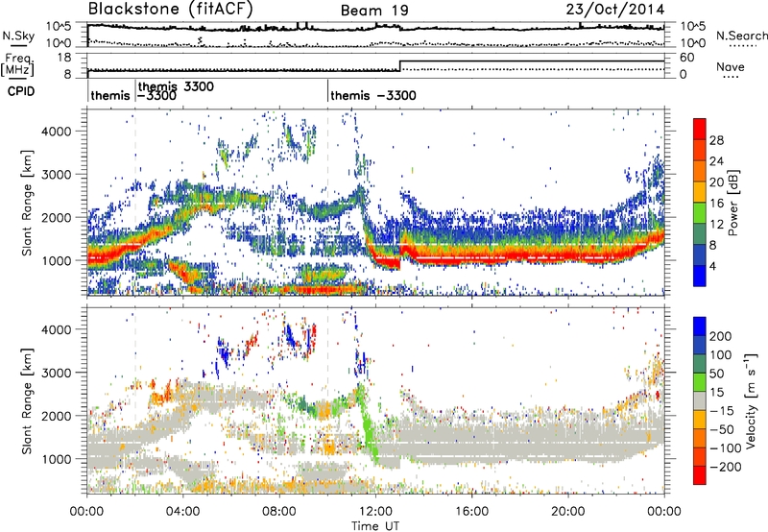Click the green velocity streak near 12:00

(x=368, y=426)
